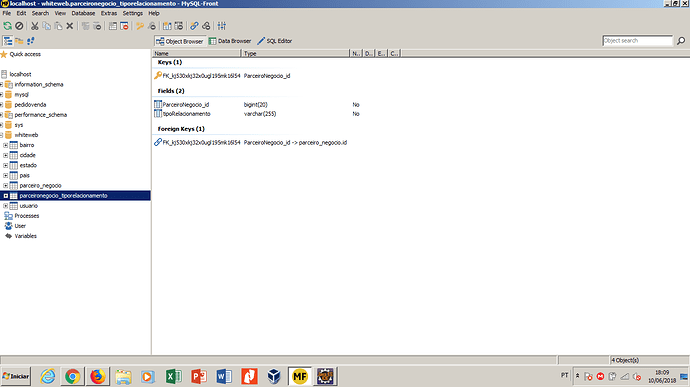
Task: Click the Type column header
Action: click(295, 53)
